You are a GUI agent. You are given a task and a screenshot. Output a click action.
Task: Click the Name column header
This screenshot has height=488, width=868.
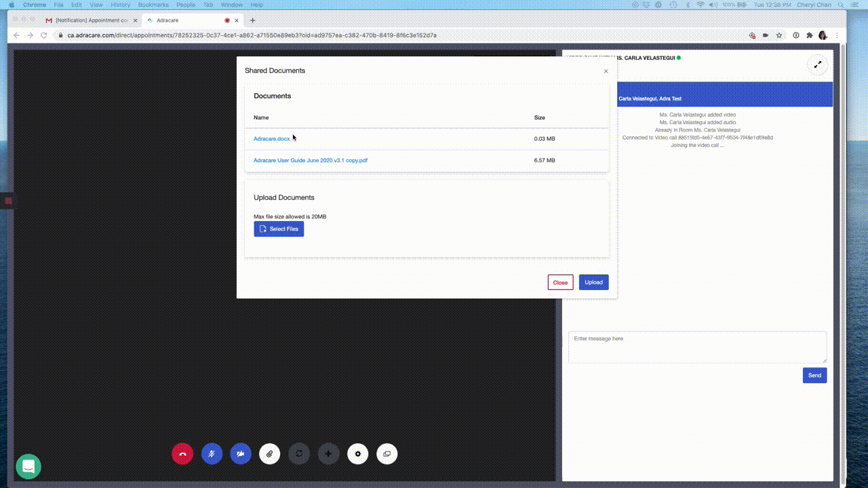tap(261, 118)
